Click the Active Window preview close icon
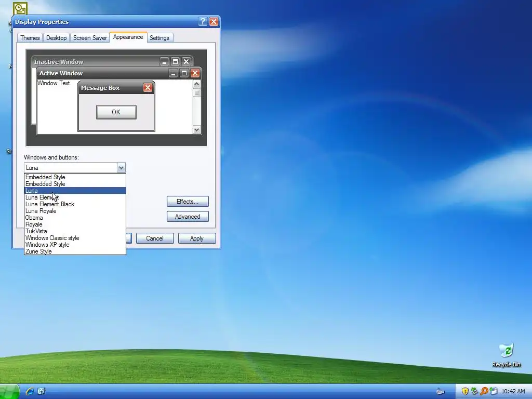 pos(195,73)
